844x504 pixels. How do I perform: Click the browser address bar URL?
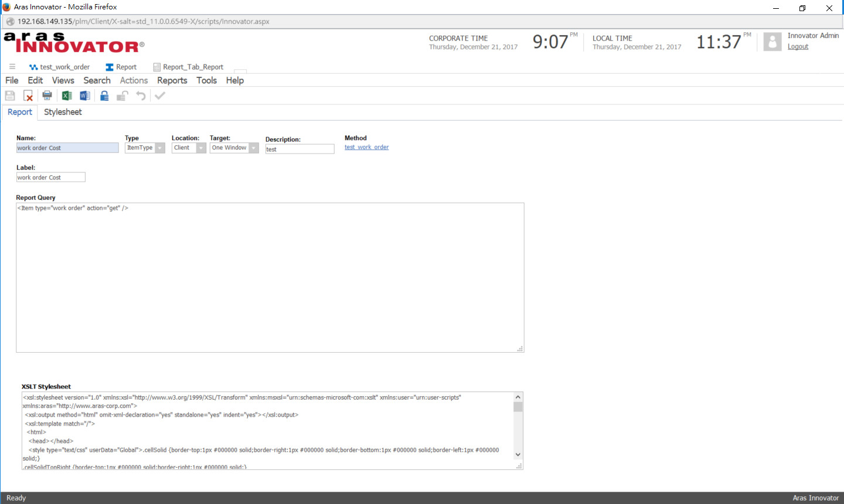point(144,22)
